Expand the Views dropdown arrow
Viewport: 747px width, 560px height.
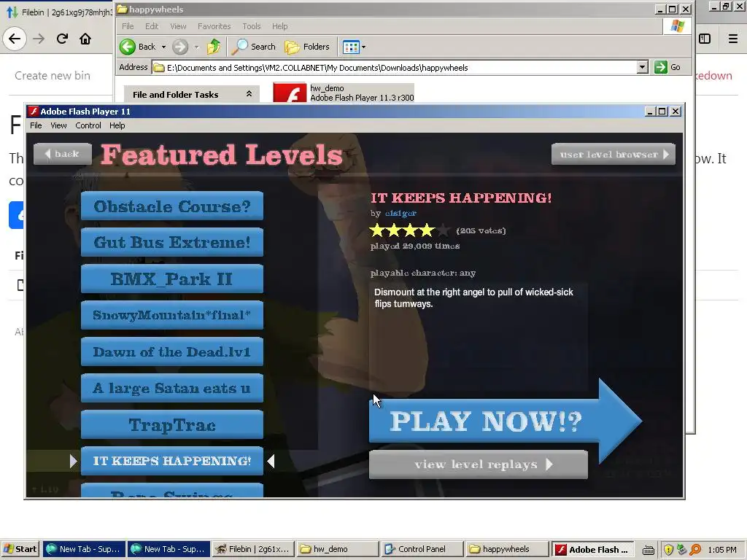pos(363,47)
